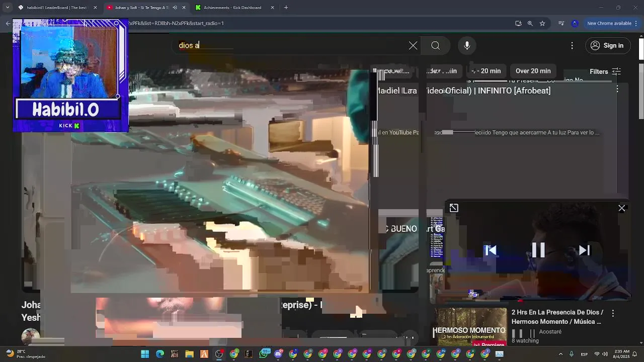
Task: Open network and volume quick settings
Action: coord(601,354)
